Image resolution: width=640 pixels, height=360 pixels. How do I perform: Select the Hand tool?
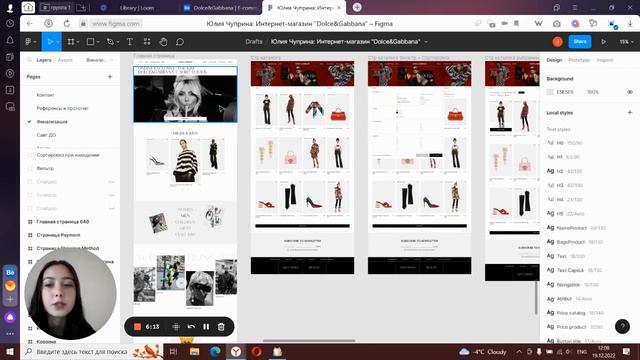point(163,42)
